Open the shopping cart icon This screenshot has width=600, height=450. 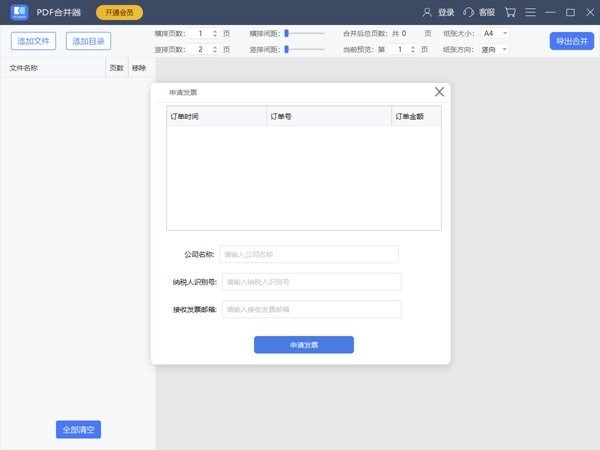(510, 13)
